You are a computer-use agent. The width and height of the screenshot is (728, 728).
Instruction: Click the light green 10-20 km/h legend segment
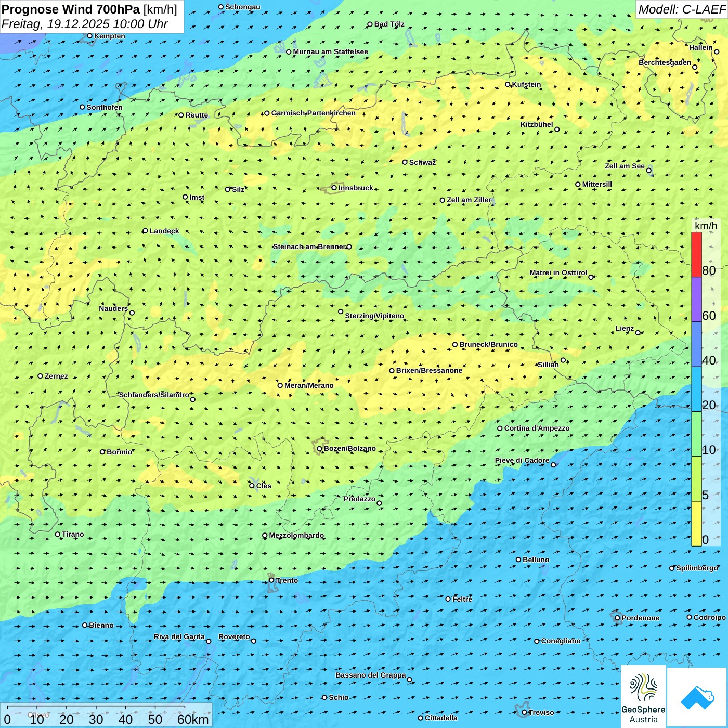(696, 434)
